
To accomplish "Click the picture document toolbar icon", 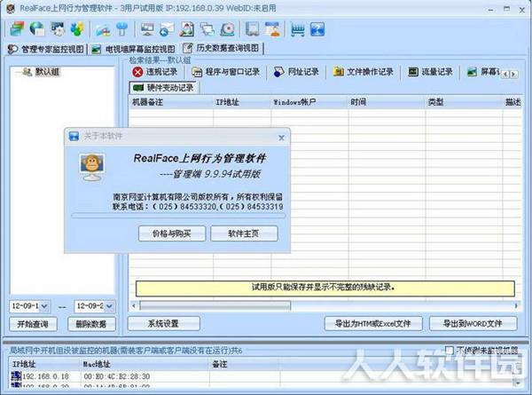I will [187, 29].
